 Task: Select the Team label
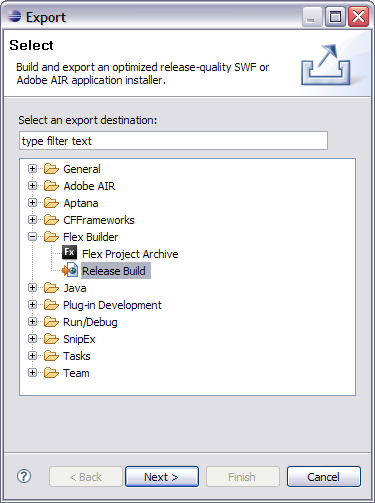[76, 373]
